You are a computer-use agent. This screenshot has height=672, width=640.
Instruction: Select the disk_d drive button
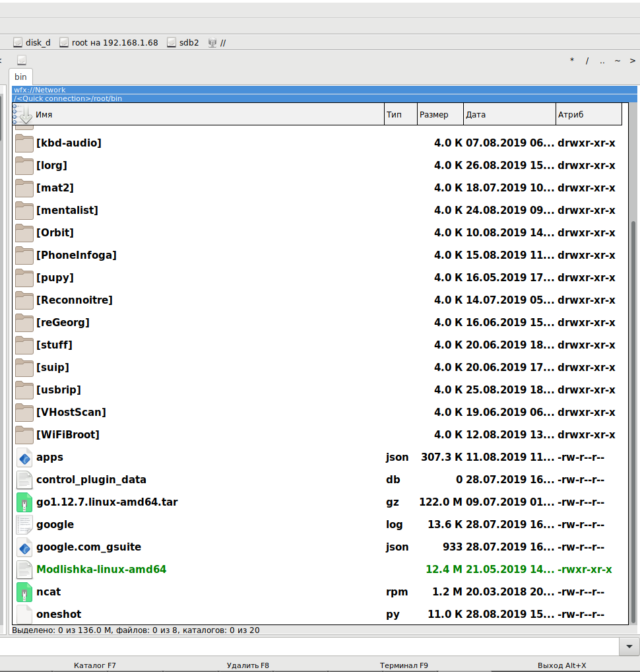(x=32, y=42)
